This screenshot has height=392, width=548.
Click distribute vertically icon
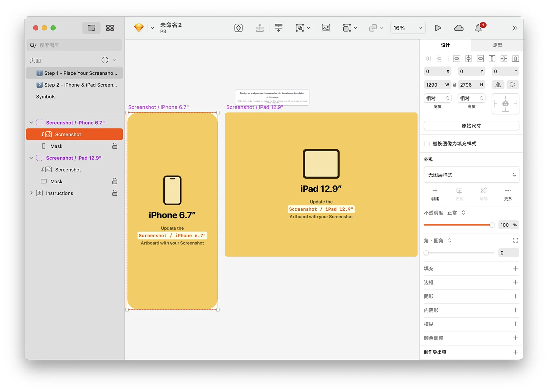pyautogui.click(x=439, y=58)
